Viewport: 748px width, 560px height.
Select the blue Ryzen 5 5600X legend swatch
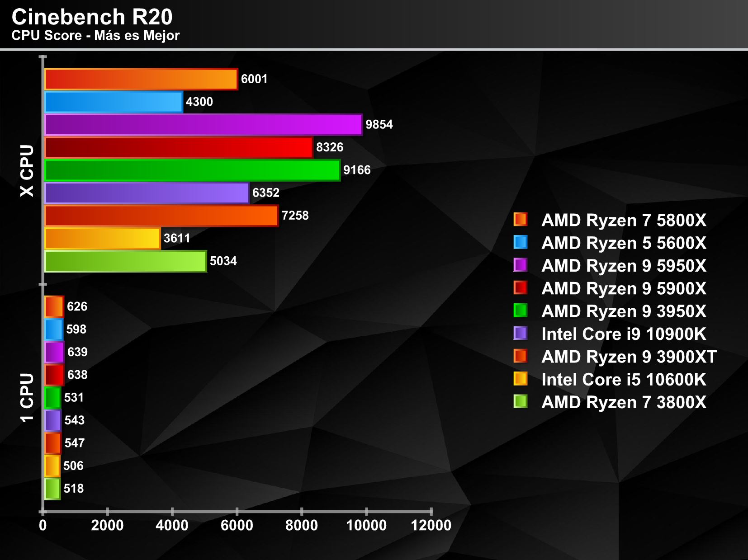[521, 242]
